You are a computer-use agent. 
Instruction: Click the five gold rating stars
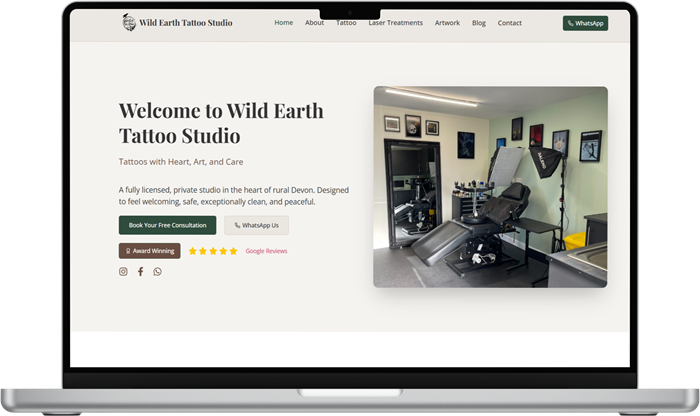click(213, 251)
